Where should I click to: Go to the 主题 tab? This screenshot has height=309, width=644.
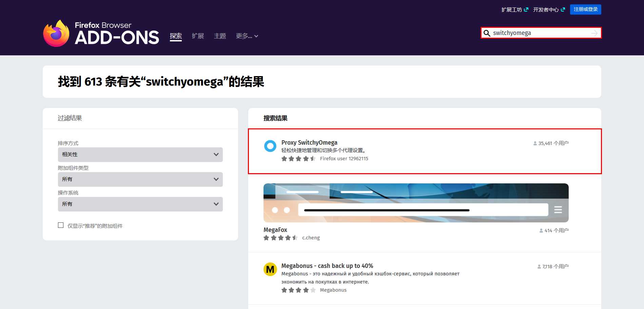(220, 36)
